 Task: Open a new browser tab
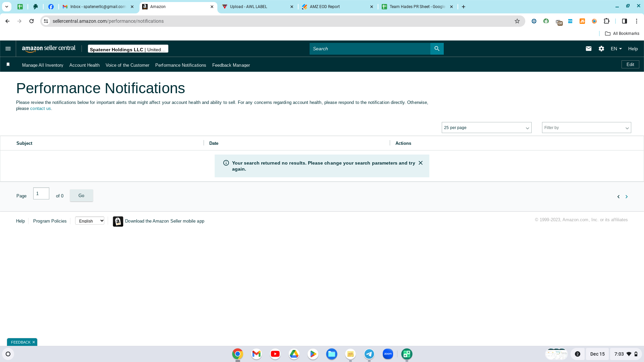[464, 7]
